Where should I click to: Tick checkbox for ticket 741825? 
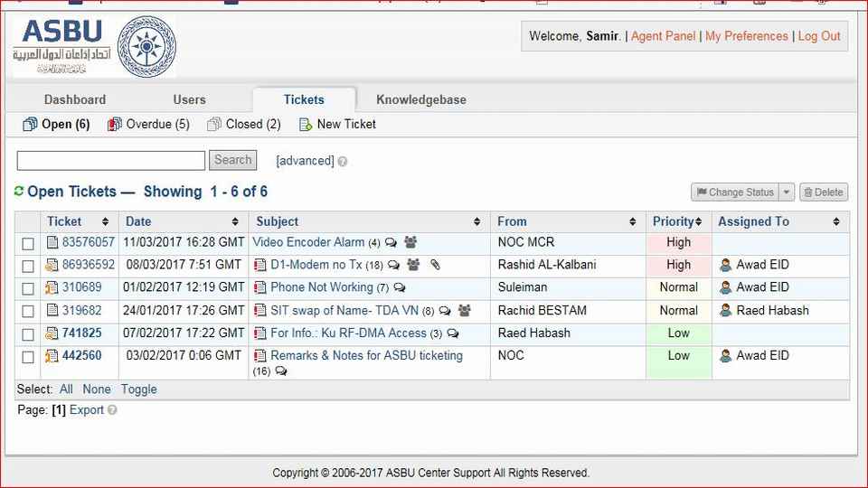click(x=28, y=334)
